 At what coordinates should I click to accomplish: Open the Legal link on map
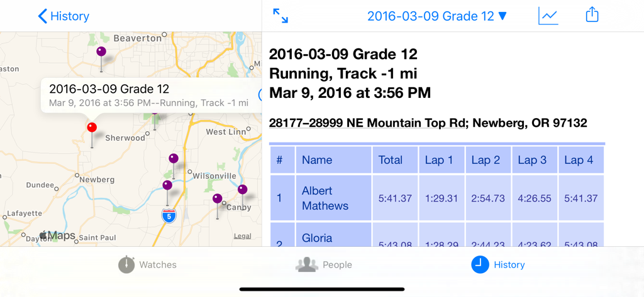[x=243, y=236]
